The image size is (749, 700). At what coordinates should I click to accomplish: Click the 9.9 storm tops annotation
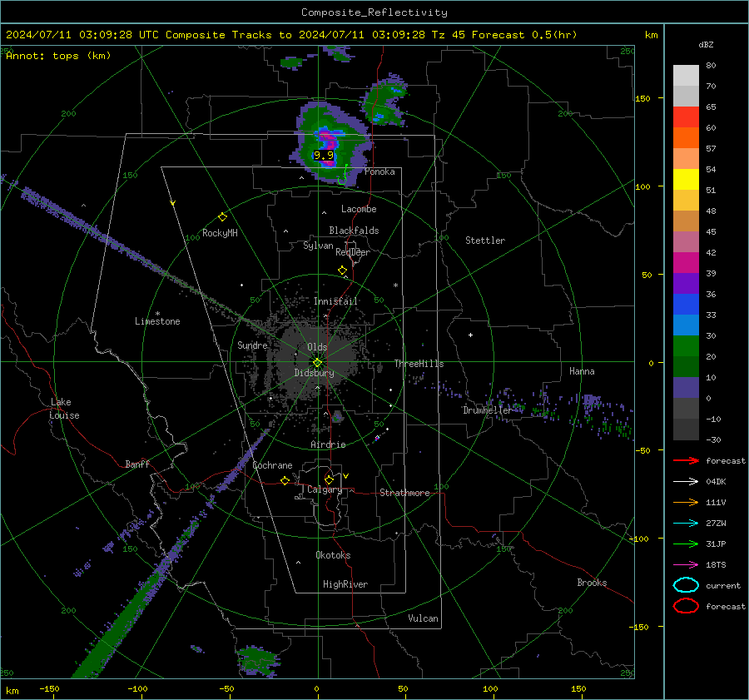[324, 156]
